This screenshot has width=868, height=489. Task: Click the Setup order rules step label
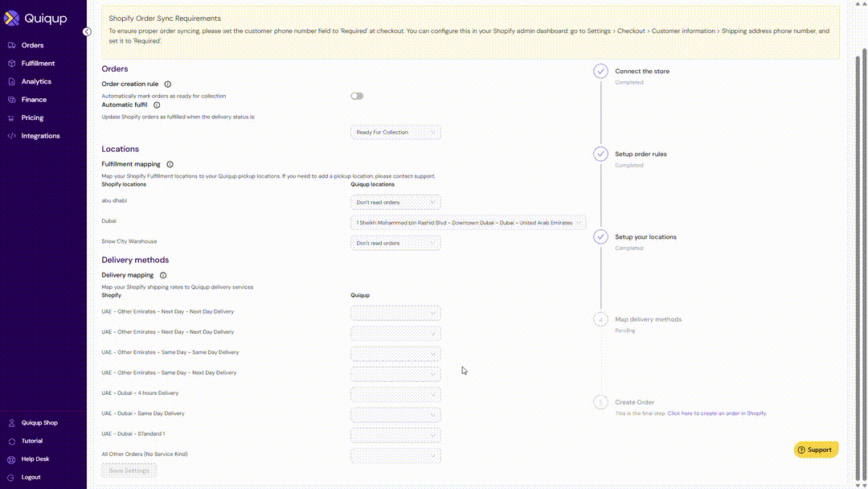tap(641, 154)
